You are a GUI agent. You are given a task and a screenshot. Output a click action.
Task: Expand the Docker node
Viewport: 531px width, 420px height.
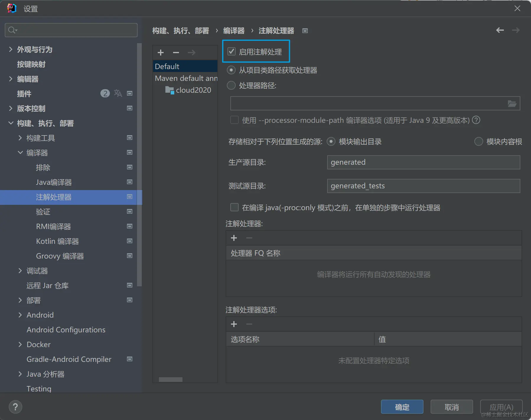[20, 344]
